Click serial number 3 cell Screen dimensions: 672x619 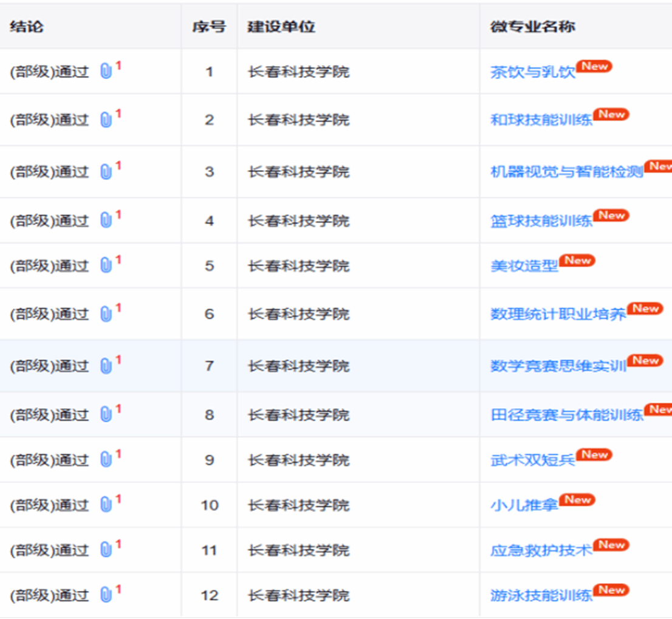point(209,172)
